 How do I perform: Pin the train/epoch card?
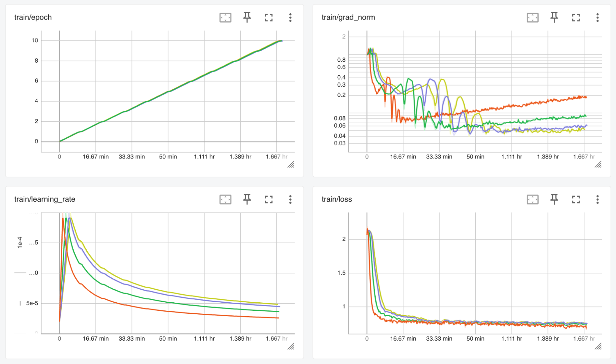click(247, 18)
